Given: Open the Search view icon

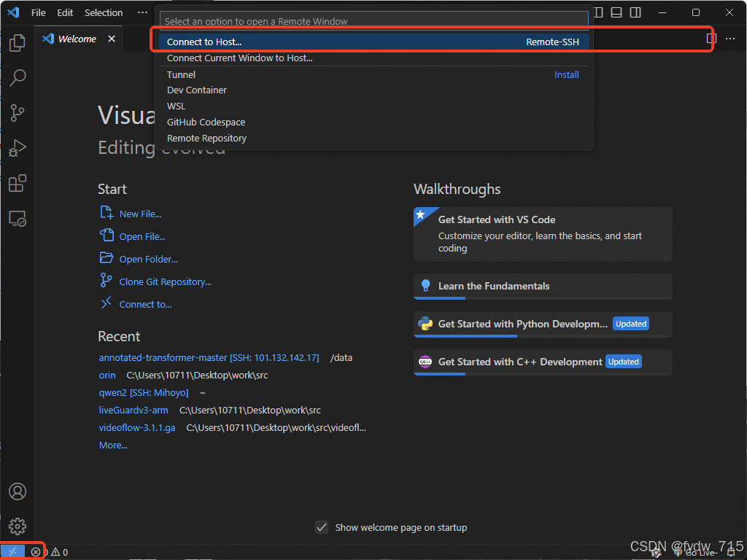Looking at the screenshot, I should (x=18, y=77).
